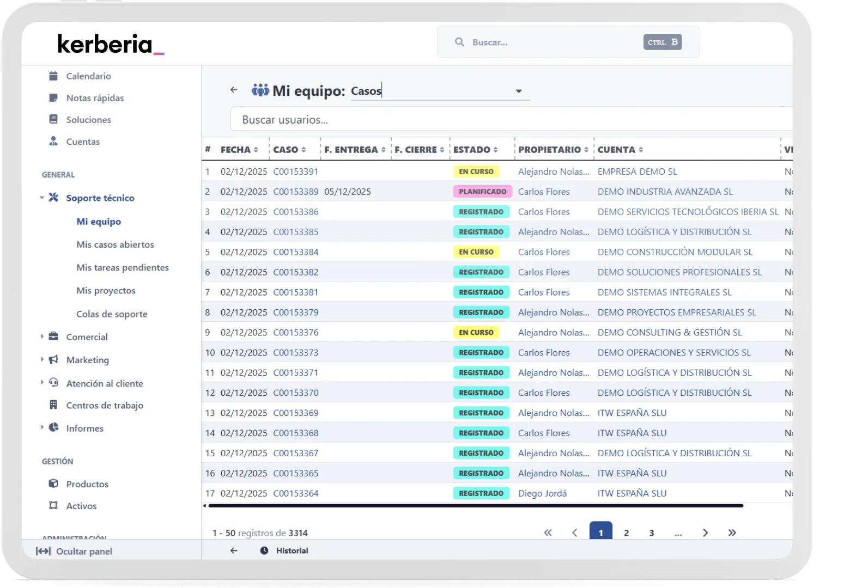Select the Productos box icon
Viewport: 868px width, 588px height.
[53, 483]
